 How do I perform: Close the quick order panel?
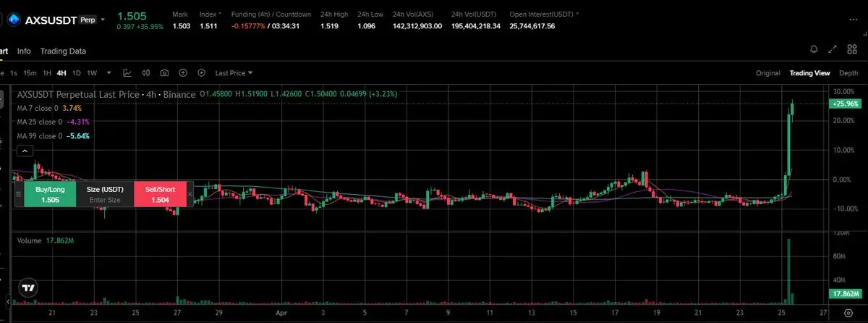(190, 194)
